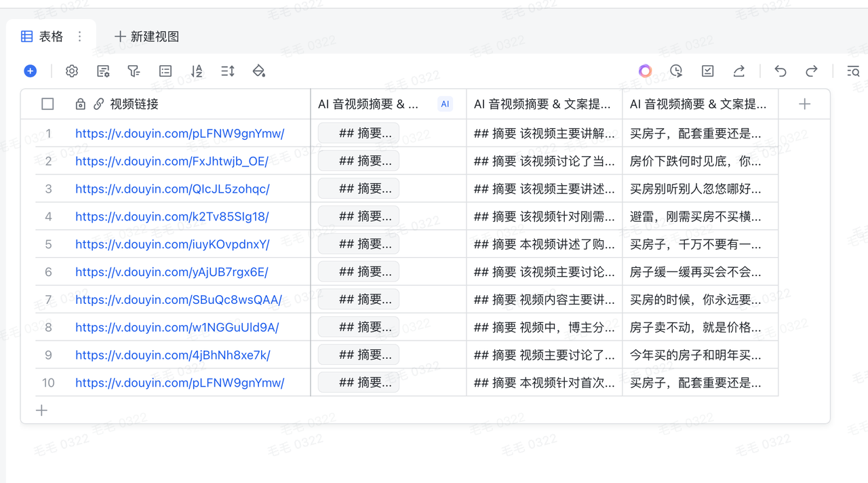Click the AI badge in column header
Image resolution: width=868 pixels, height=483 pixels.
(445, 104)
